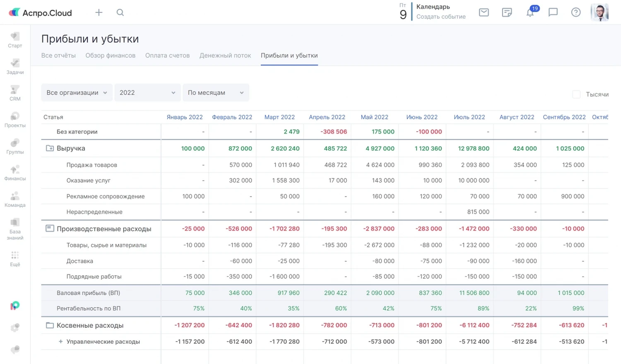Image resolution: width=621 pixels, height=364 pixels.
Task: Open the По месяцам period dropdown
Action: pyautogui.click(x=216, y=93)
